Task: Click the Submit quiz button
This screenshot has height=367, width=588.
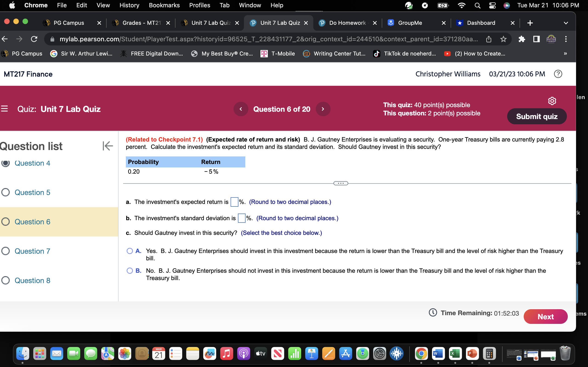Action: coord(537,116)
